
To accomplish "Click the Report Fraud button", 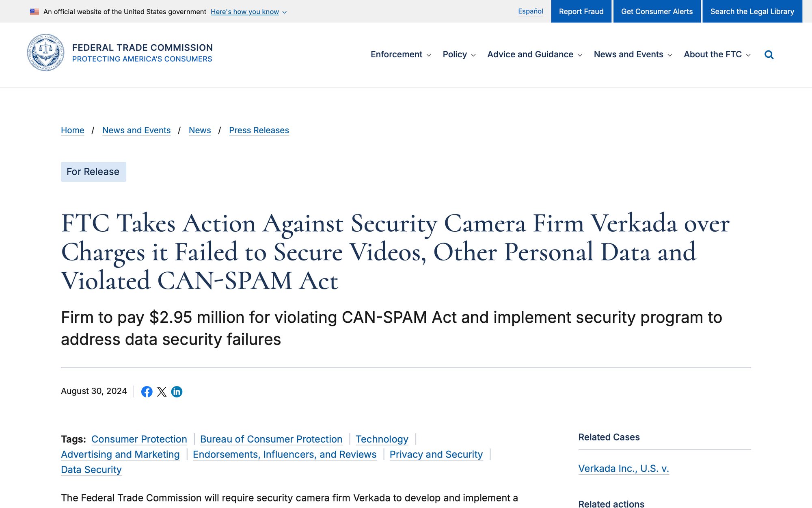I will click(x=581, y=11).
